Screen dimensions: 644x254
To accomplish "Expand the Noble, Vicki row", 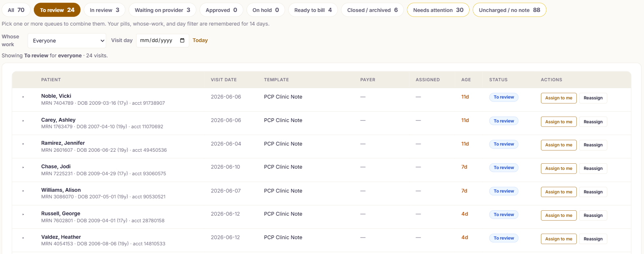I will pyautogui.click(x=23, y=97).
